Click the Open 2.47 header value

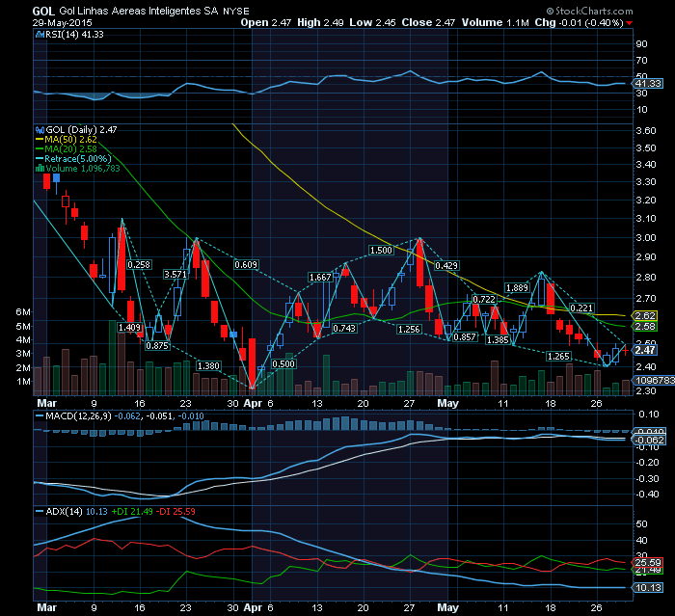pos(266,23)
